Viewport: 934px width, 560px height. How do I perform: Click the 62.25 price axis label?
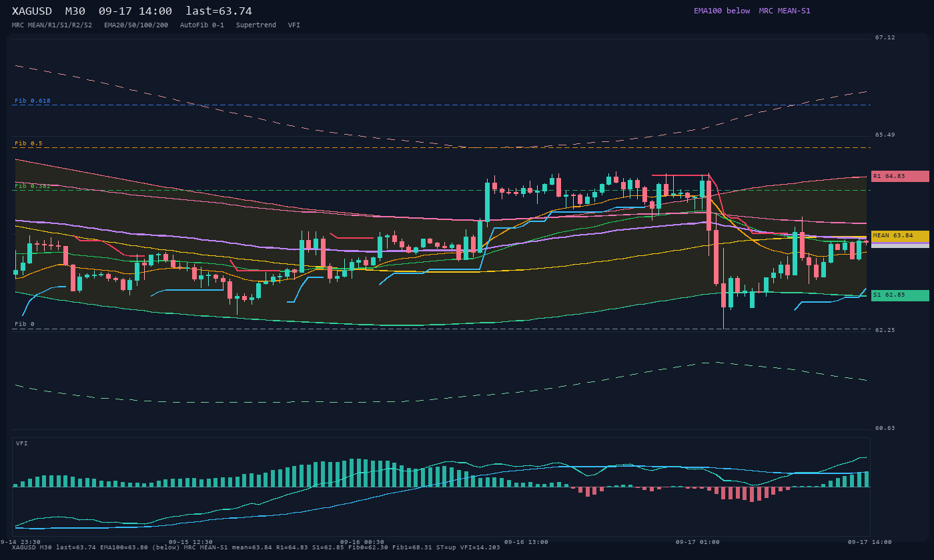885,330
